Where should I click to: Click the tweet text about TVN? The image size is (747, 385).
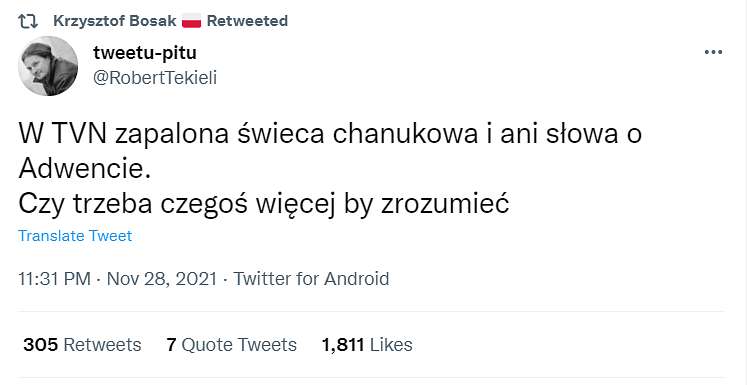330,169
